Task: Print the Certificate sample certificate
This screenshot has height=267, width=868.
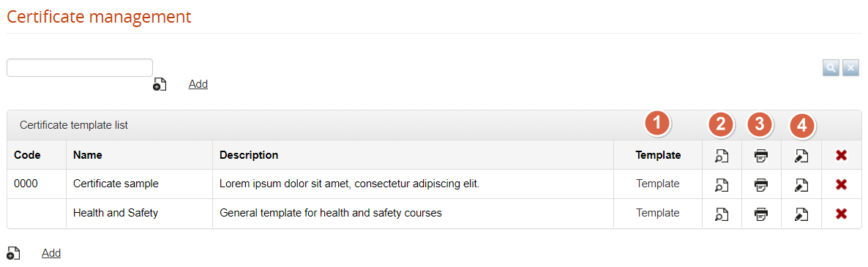Action: (761, 184)
